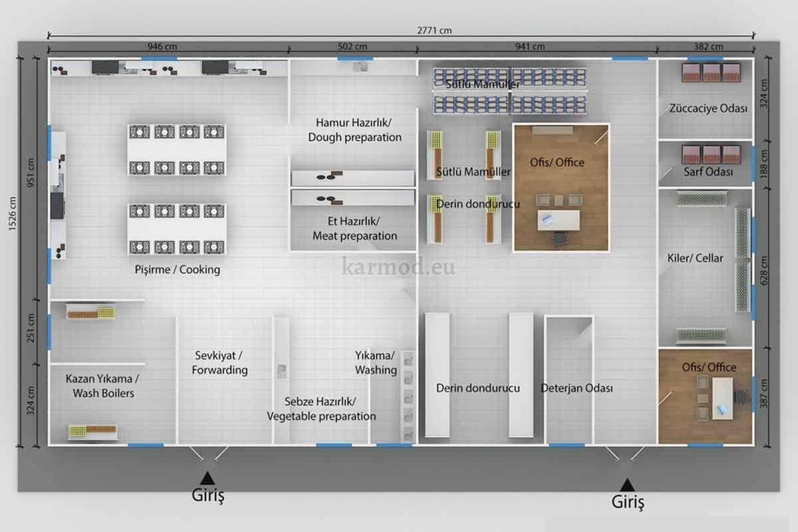Select the Yıkama / Washing label

(375, 362)
